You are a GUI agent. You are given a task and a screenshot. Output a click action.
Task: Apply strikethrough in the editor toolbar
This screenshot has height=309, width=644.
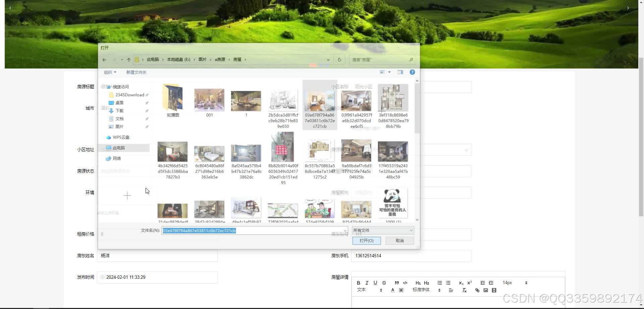click(x=384, y=283)
